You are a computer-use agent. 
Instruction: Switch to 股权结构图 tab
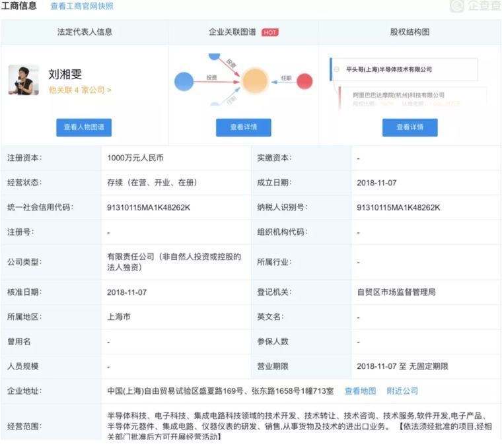point(410,32)
